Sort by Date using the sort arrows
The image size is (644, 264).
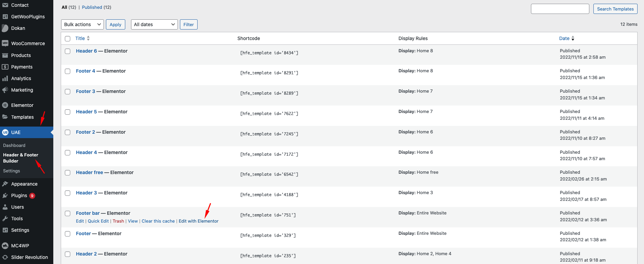pyautogui.click(x=573, y=38)
